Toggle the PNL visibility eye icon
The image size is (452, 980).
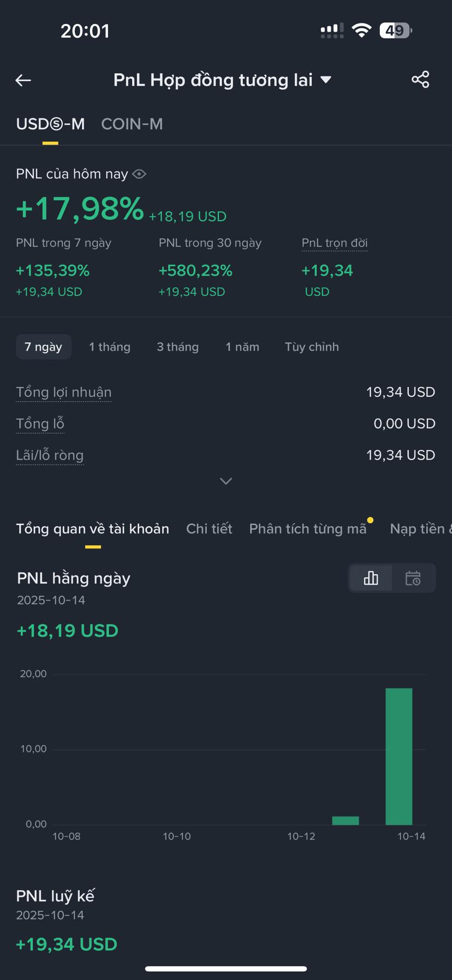pyautogui.click(x=139, y=174)
